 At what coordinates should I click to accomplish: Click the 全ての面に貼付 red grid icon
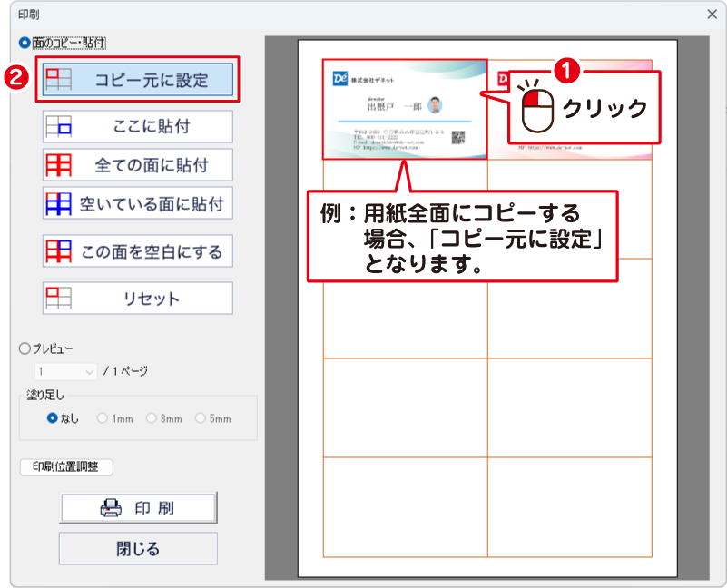[x=59, y=165]
